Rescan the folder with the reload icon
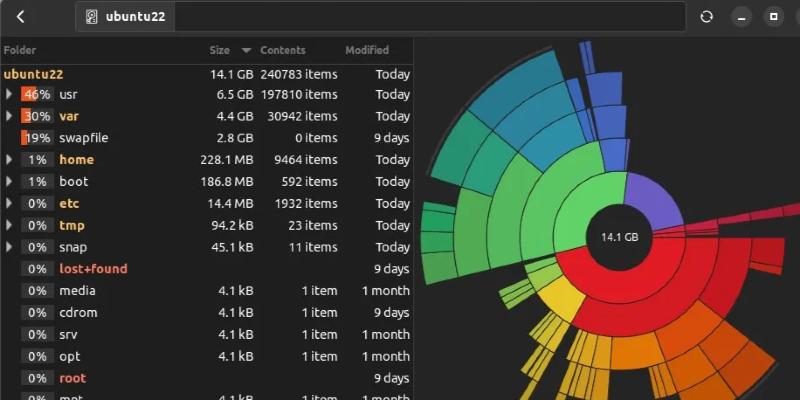800x400 pixels. [706, 17]
